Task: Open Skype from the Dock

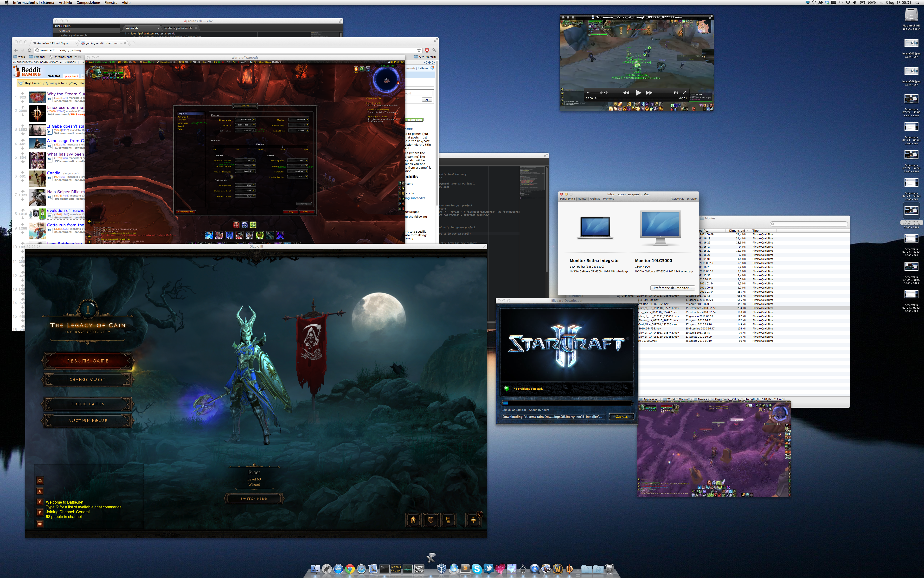Action: pyautogui.click(x=477, y=569)
